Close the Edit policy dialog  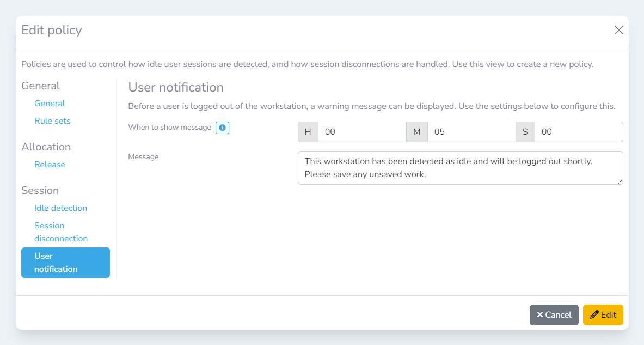click(x=618, y=31)
